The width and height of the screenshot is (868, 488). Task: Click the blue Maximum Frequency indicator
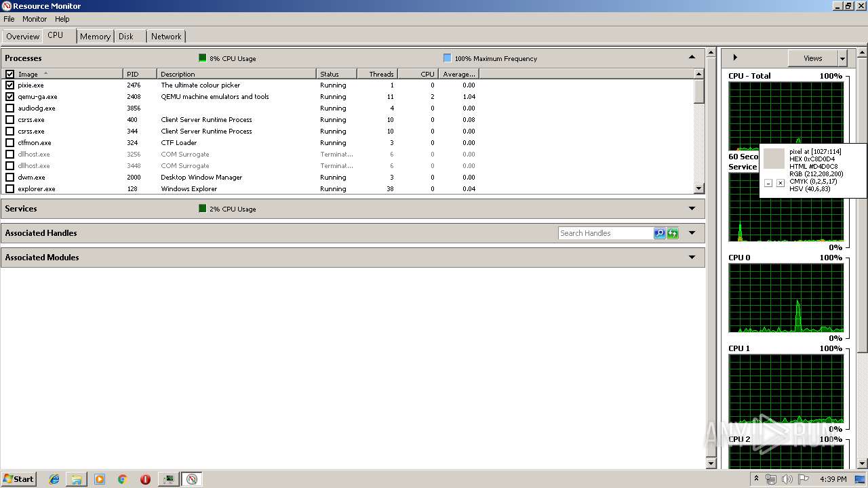click(x=447, y=58)
